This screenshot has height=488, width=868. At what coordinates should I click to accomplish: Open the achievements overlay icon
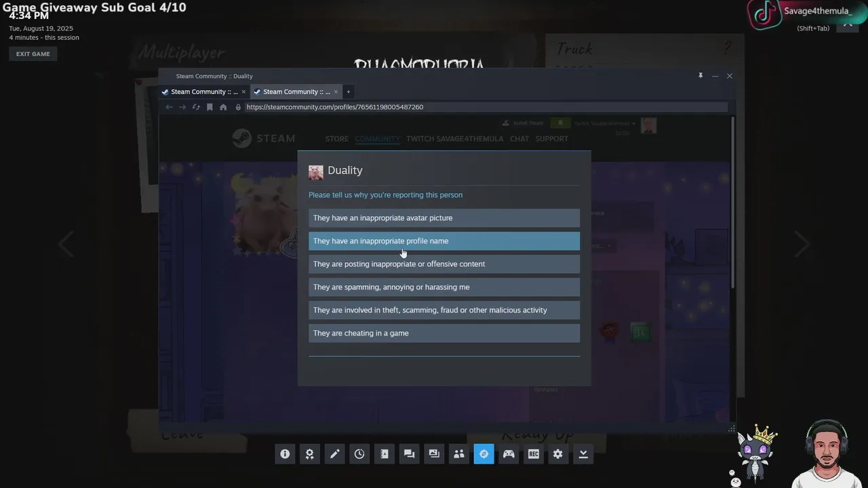click(310, 454)
